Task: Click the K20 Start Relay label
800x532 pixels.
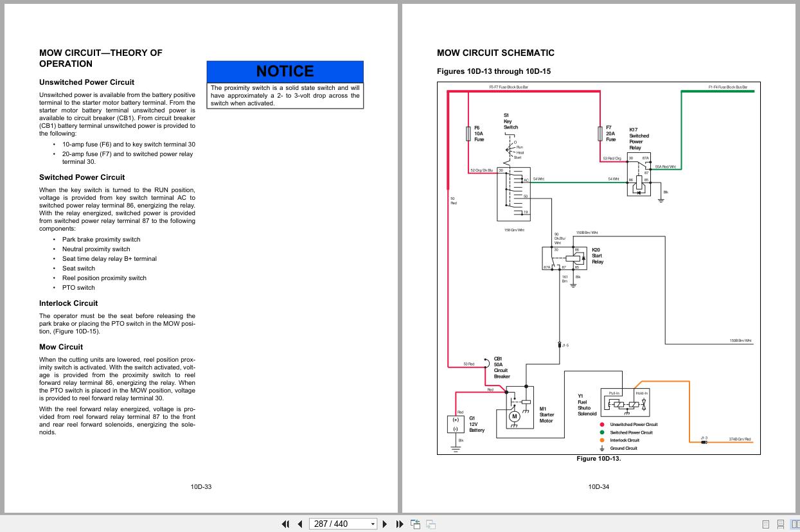Action: pos(598,256)
